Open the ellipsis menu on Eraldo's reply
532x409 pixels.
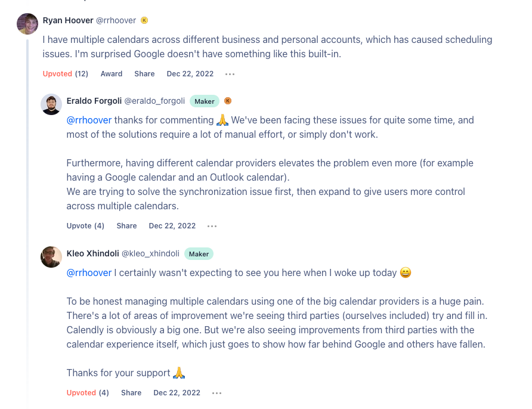(212, 226)
